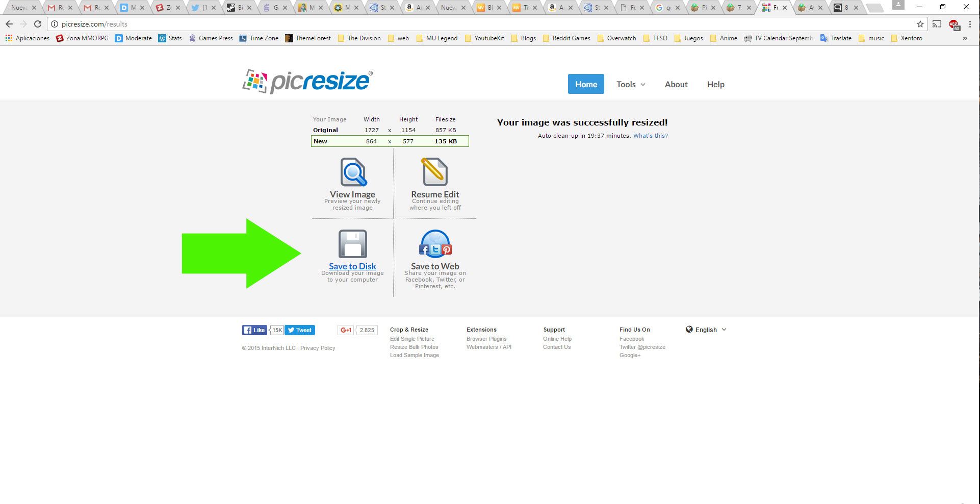Open the Resize Bulk Photos link
Image resolution: width=980 pixels, height=504 pixels.
coord(414,347)
